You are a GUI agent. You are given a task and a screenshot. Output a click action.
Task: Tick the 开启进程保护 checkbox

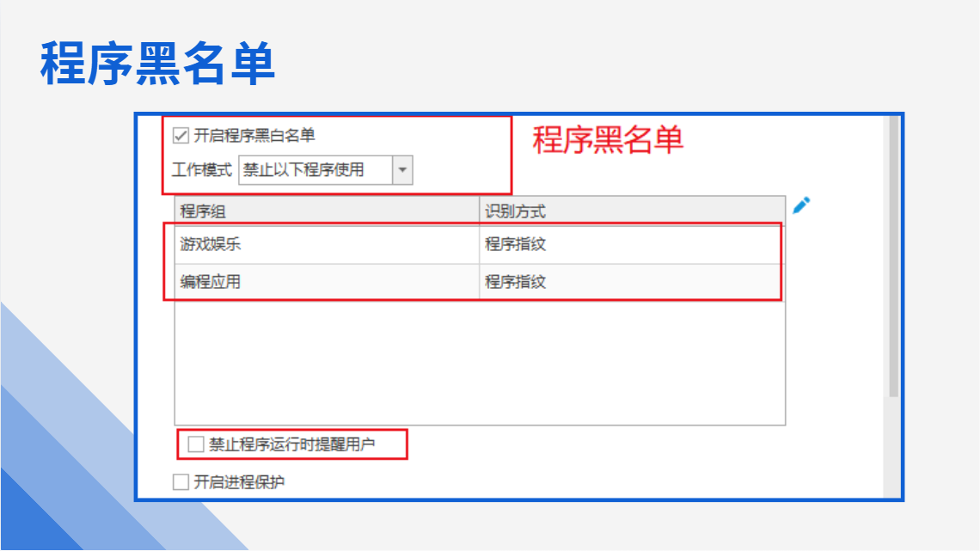coord(181,481)
